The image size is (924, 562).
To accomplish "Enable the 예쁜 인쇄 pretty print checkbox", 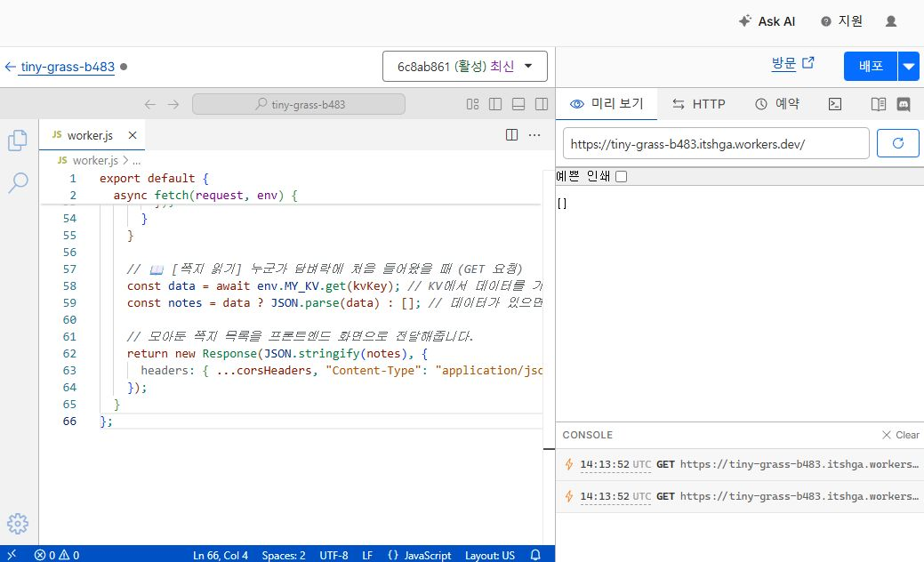I will pos(621,176).
